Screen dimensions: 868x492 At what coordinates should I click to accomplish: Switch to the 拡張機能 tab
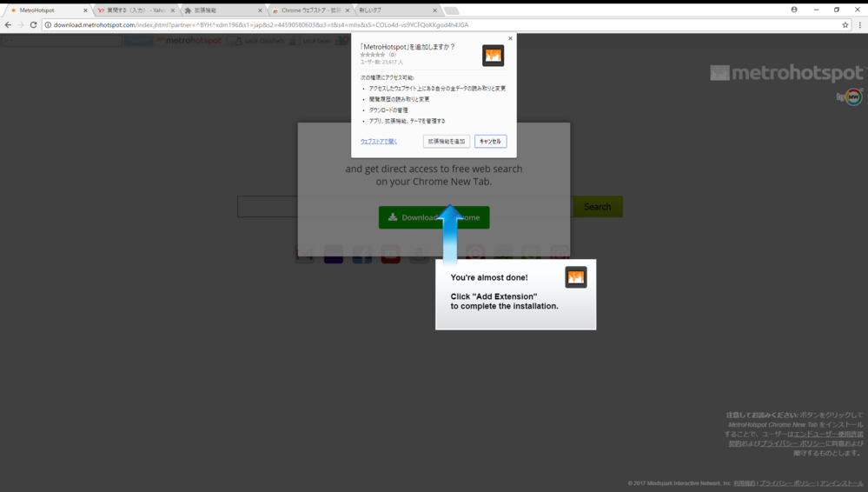click(x=222, y=10)
